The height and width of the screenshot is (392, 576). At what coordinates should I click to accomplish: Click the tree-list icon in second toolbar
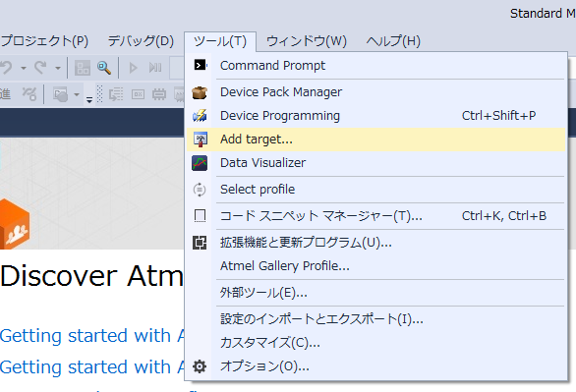[x=116, y=94]
